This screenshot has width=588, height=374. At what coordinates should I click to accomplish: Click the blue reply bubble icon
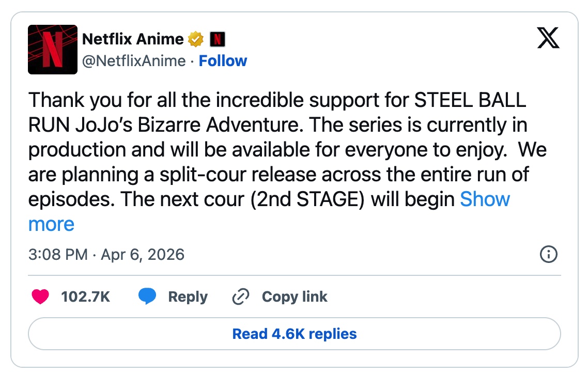click(x=147, y=297)
